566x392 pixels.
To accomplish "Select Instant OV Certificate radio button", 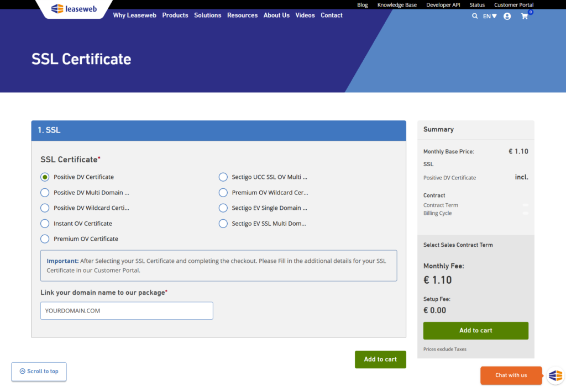I will [x=45, y=224].
